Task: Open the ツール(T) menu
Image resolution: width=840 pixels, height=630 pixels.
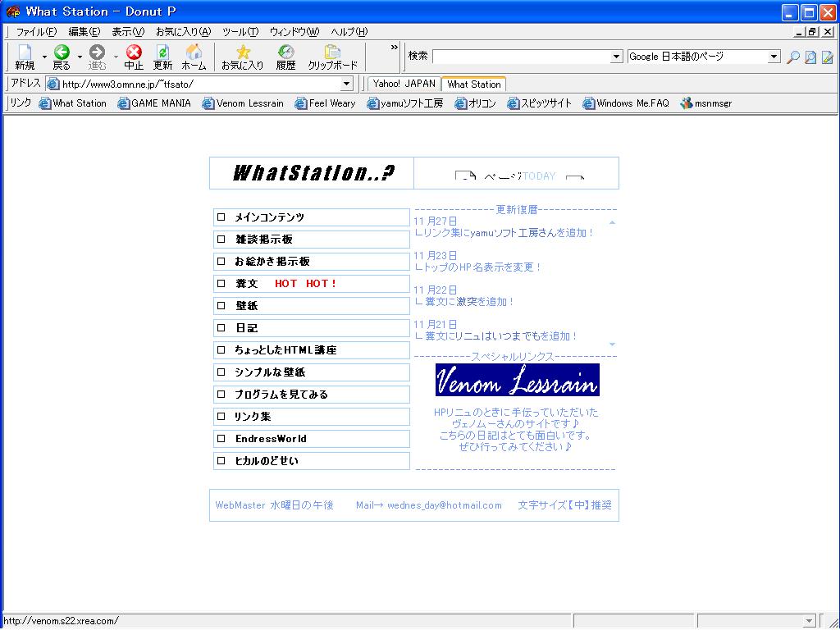Action: pos(240,32)
